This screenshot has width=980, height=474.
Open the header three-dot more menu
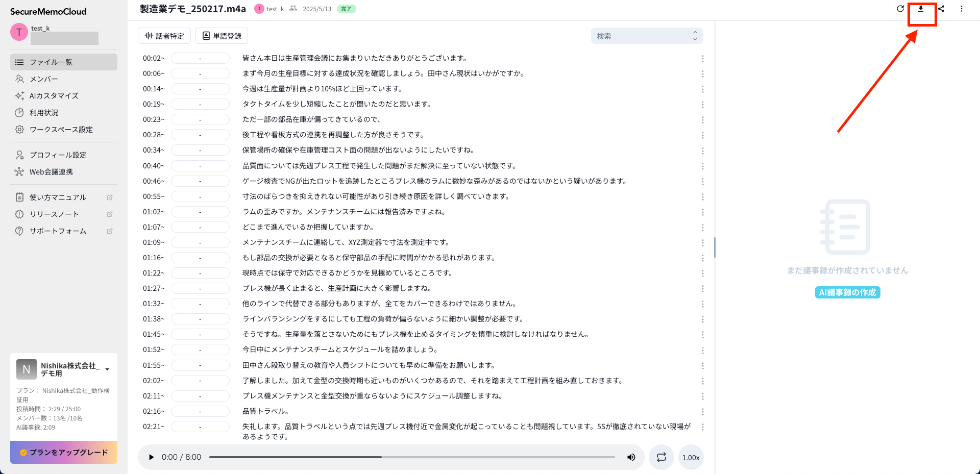(x=962, y=9)
